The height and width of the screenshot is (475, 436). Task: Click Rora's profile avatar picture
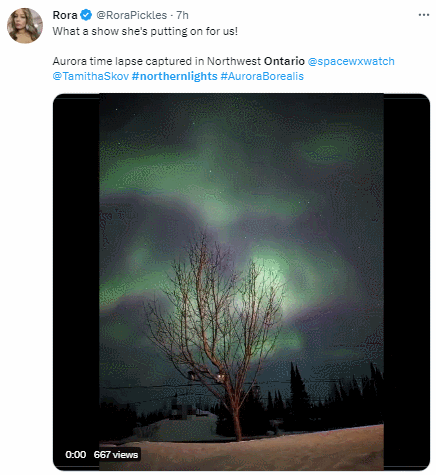[25, 26]
